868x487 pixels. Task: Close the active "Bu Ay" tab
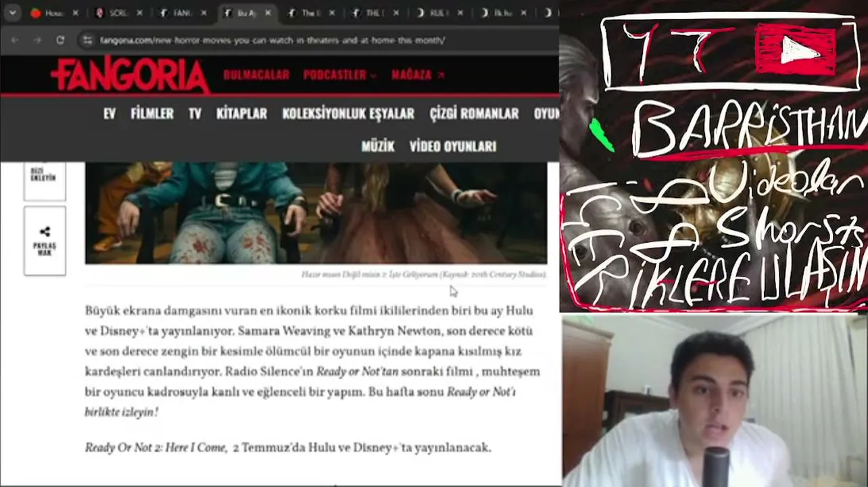(x=268, y=13)
